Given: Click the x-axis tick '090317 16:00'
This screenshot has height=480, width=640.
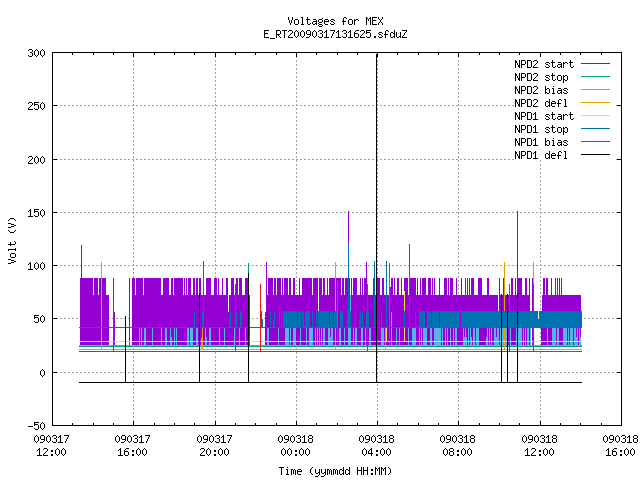Looking at the screenshot, I should pos(133,446).
